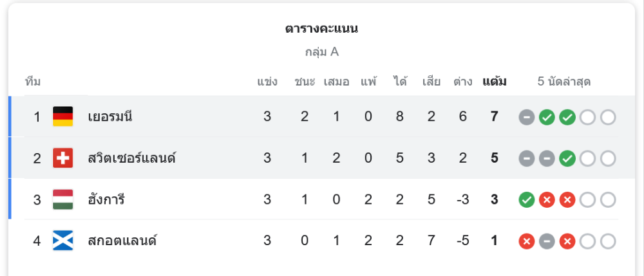This screenshot has height=276, width=644.
Task: Open the เยอรมนี team name link
Action: pos(110,117)
